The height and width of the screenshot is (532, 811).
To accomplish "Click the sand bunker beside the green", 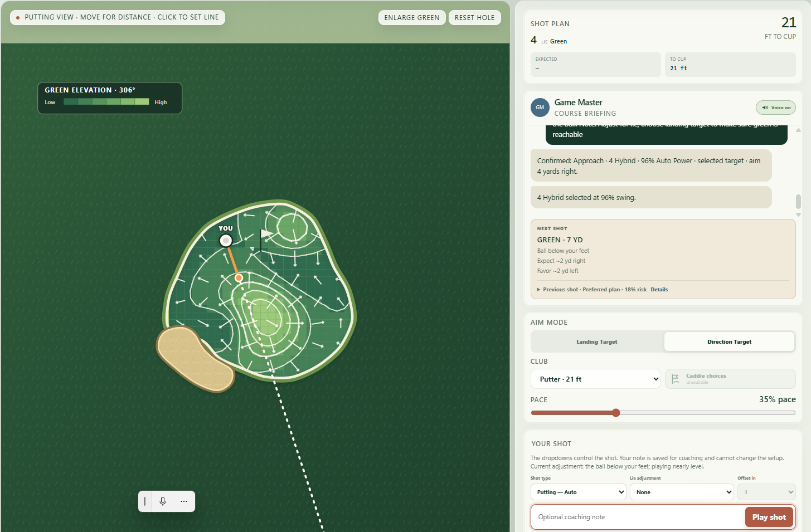I will [195, 358].
